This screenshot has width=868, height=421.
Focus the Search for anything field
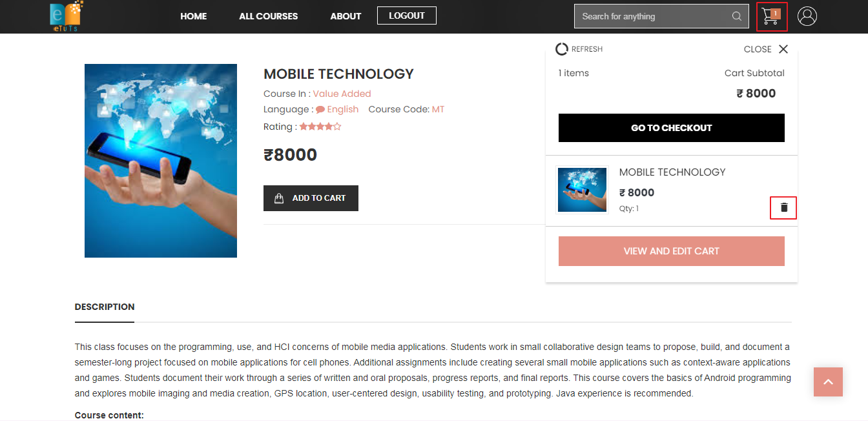(x=652, y=16)
